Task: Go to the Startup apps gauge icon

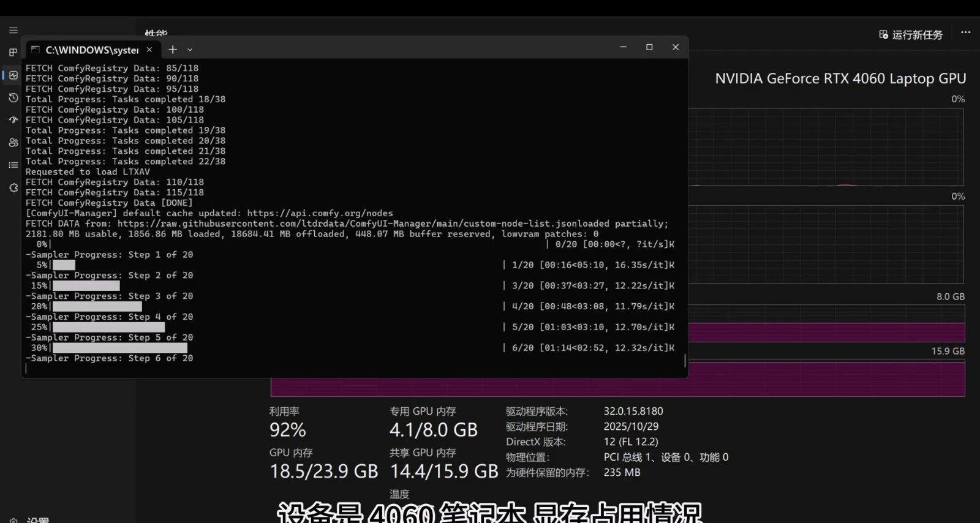Action: point(13,120)
